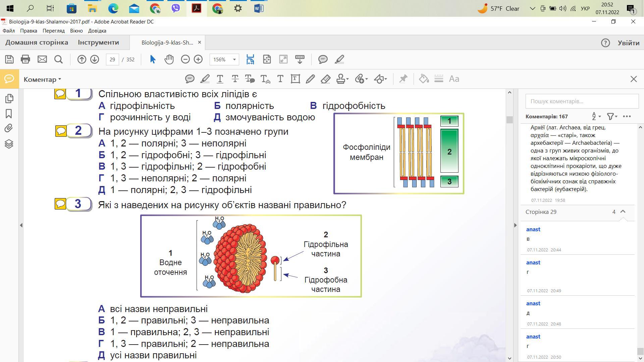
Task: Click the Fit width scrolling icon
Action: click(x=250, y=59)
